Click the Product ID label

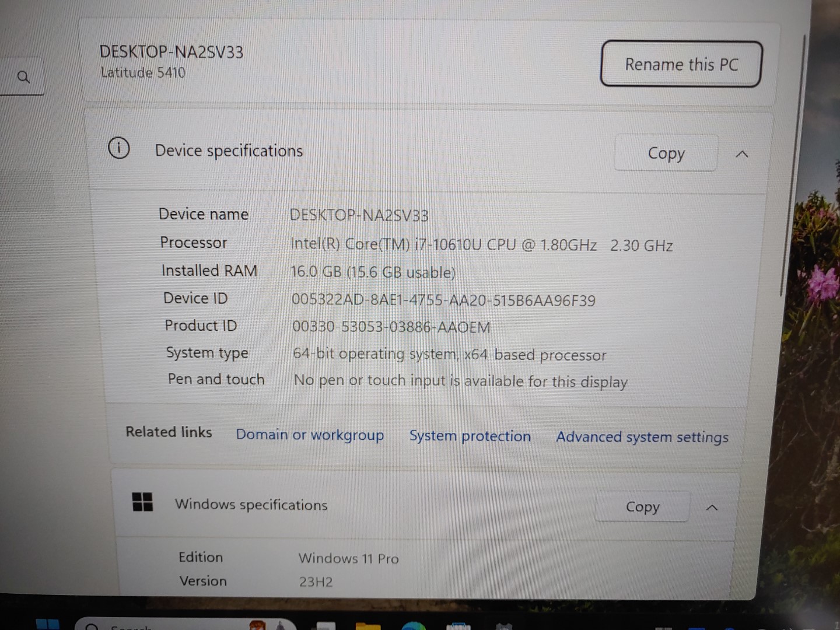(201, 325)
